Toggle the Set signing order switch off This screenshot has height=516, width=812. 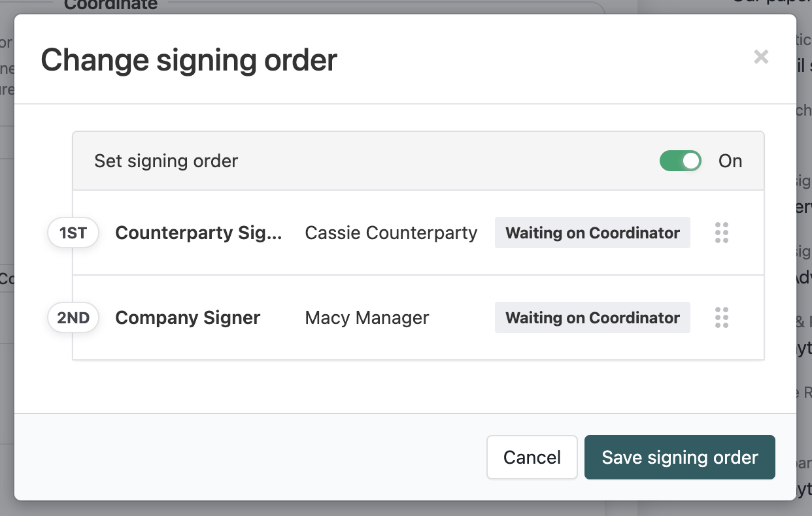(x=680, y=161)
